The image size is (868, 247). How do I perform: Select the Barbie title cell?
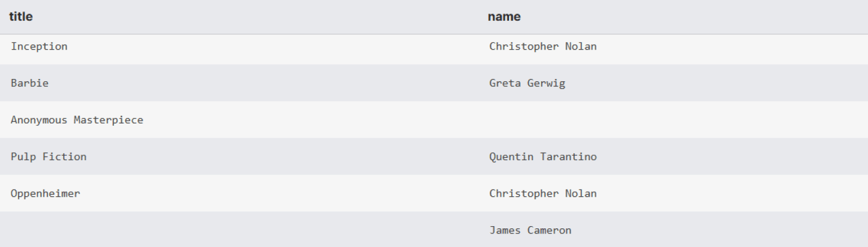[30, 83]
